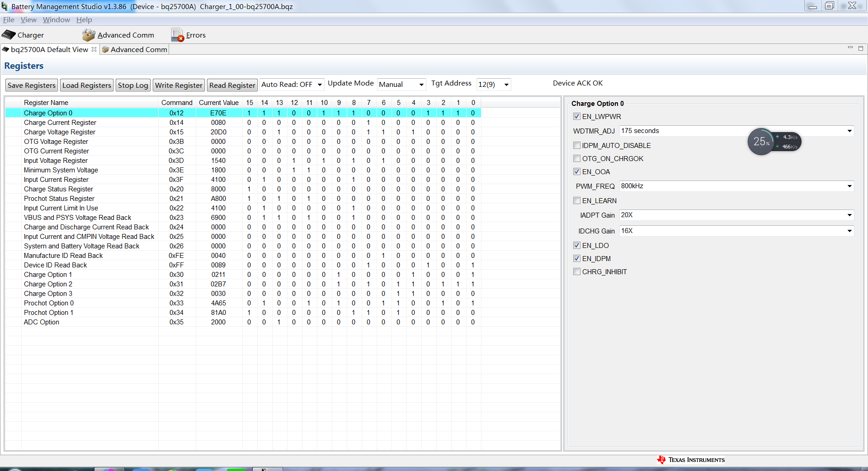Open the WDTMR_ADJ dropdown set to 175 seconds
Viewport: 868px width, 471px height.
tap(736, 131)
